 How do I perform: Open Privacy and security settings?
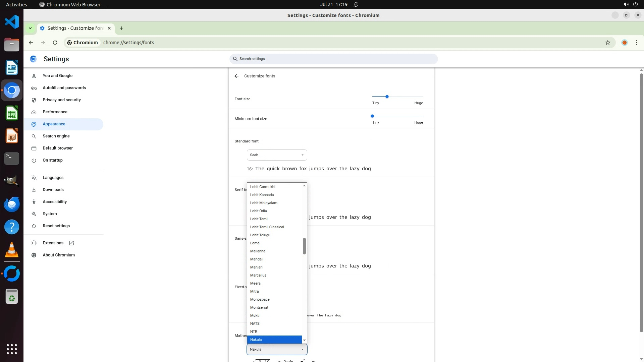tap(62, 100)
